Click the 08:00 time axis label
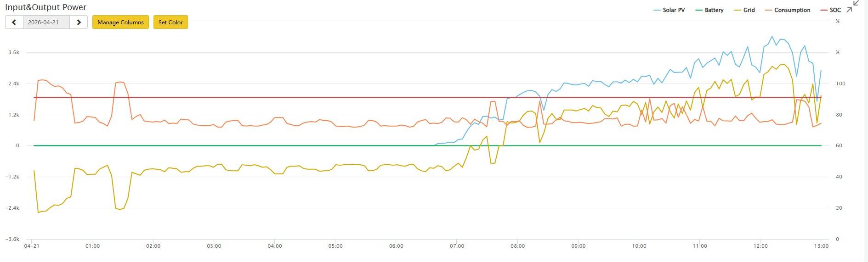The height and width of the screenshot is (262, 868). 517,246
